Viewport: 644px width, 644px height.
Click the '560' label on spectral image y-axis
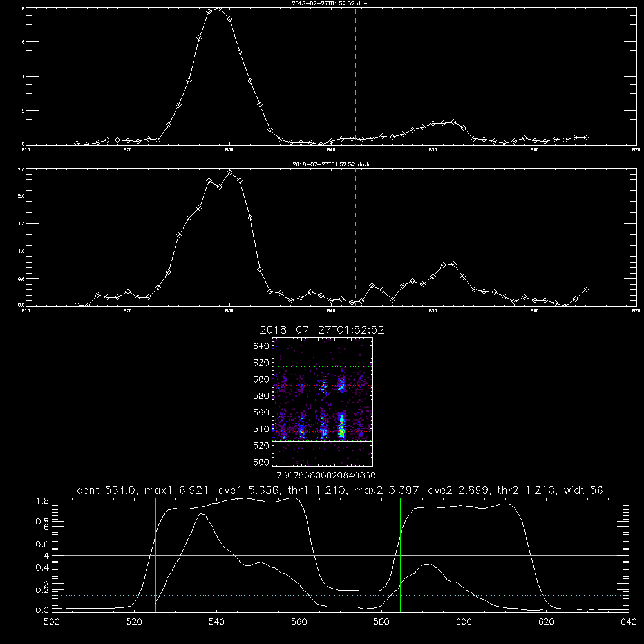[x=261, y=412]
